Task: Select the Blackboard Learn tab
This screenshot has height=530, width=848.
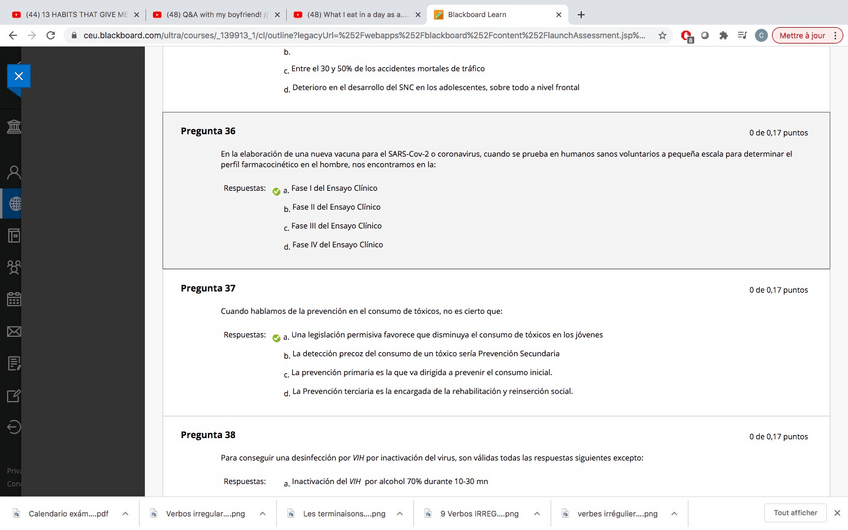Action: coord(498,15)
